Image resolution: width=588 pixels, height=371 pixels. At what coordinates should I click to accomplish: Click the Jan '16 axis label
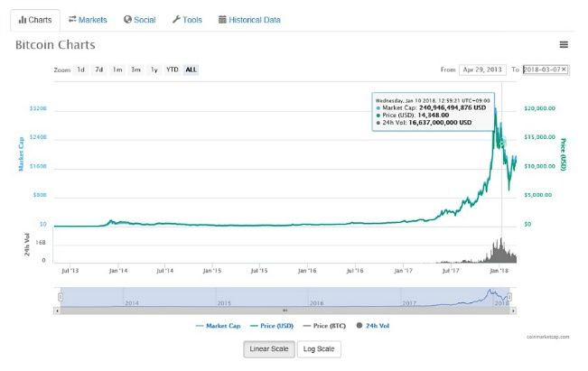(307, 271)
